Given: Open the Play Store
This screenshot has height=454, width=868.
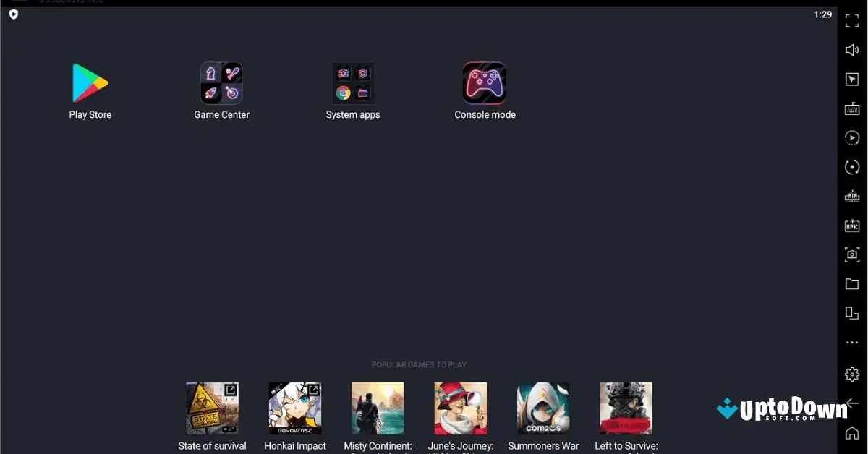Looking at the screenshot, I should 90,82.
